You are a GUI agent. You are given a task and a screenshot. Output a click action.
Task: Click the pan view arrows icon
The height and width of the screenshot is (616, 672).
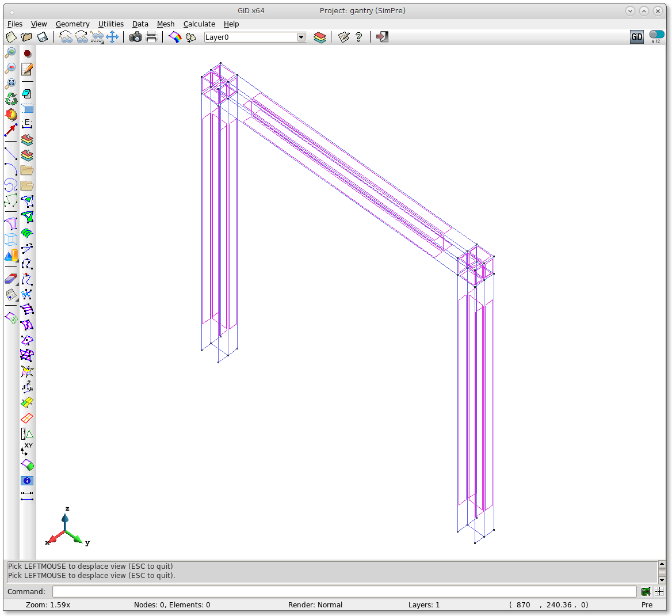coord(112,37)
